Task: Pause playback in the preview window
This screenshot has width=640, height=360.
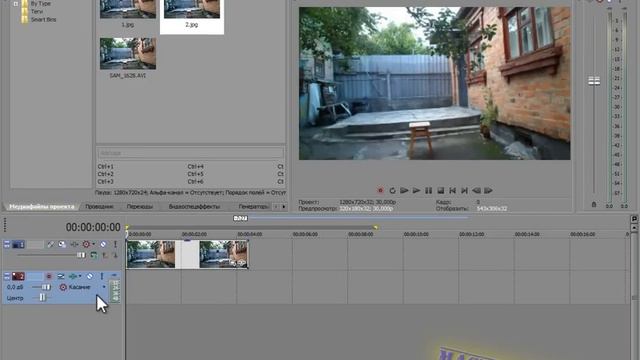Action: [428, 191]
